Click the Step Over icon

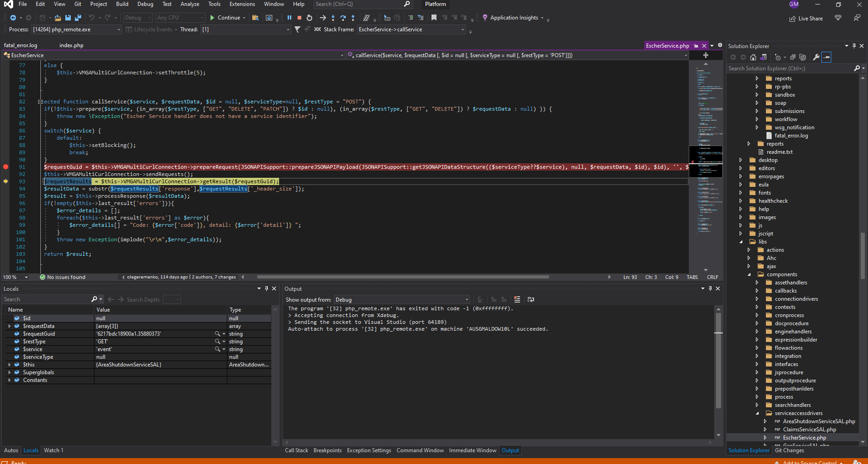[x=343, y=18]
